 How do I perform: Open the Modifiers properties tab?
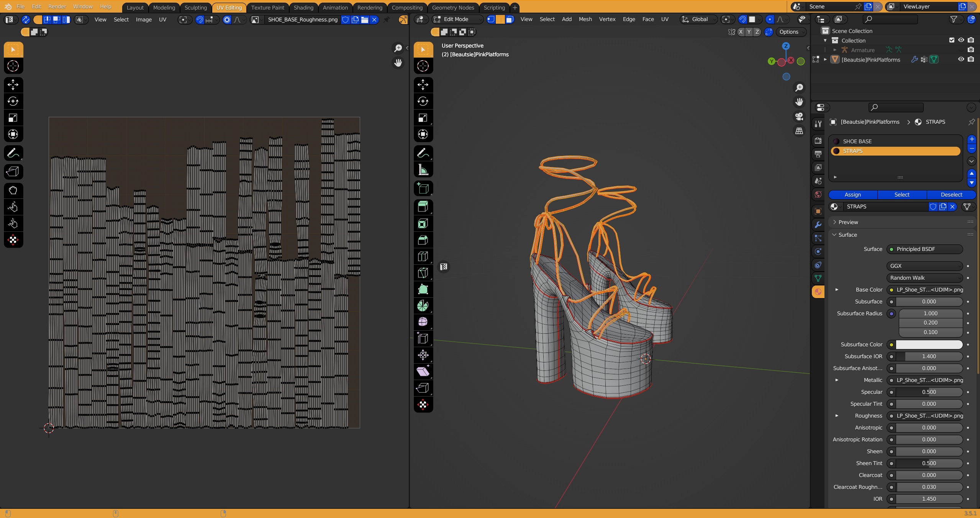818,225
